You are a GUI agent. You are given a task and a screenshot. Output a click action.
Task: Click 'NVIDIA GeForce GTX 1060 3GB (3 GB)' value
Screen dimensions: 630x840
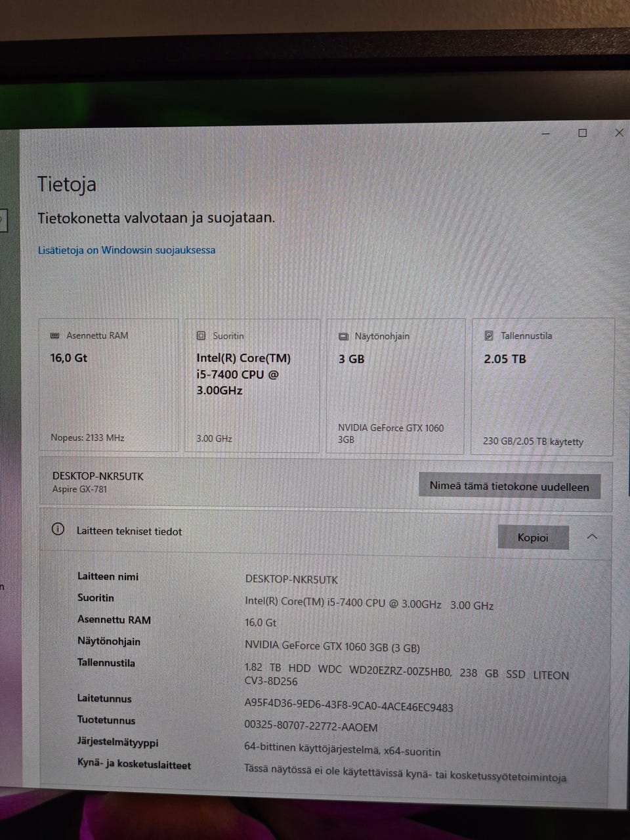click(332, 646)
